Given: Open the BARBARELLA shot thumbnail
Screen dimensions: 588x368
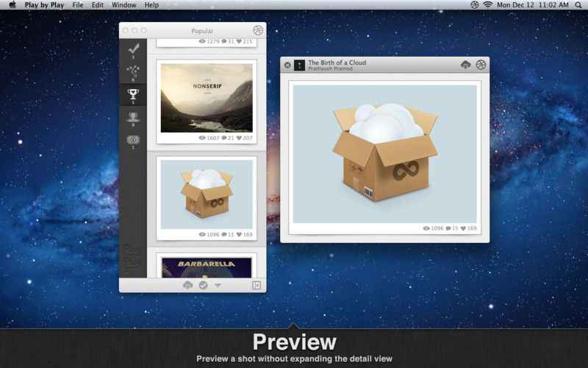Looking at the screenshot, I should pos(207,267).
